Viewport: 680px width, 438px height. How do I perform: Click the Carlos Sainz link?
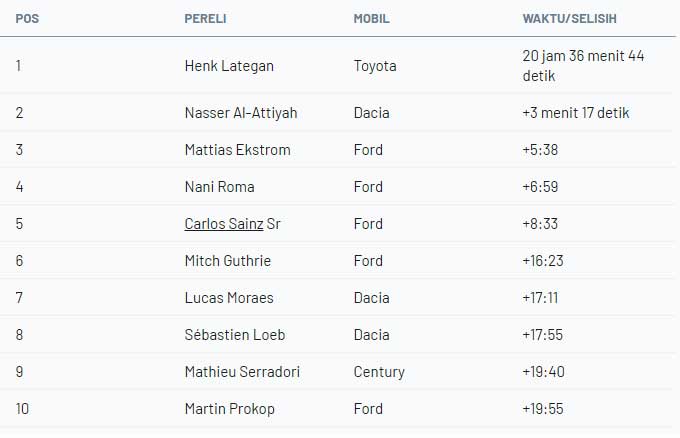[217, 224]
